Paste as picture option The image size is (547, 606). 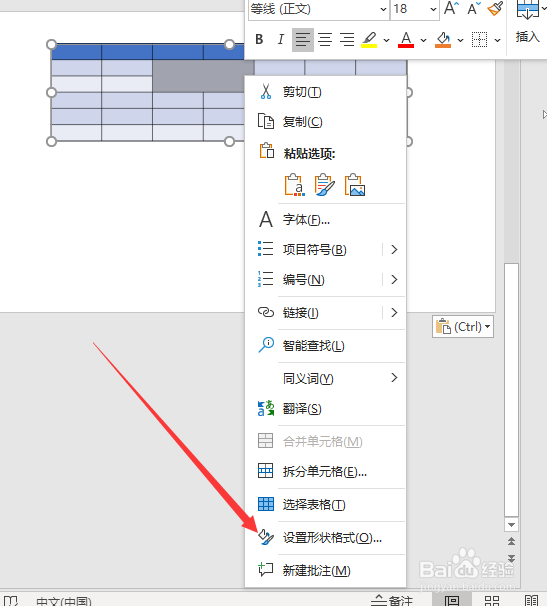355,185
